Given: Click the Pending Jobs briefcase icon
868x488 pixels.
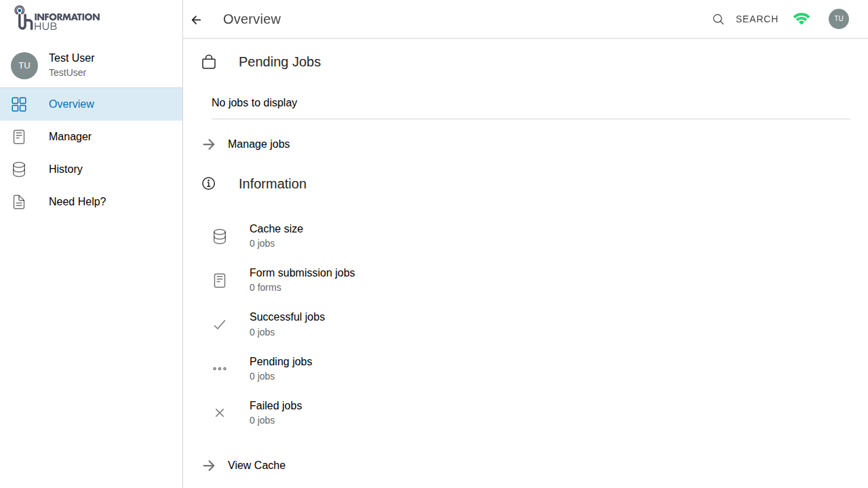Looking at the screenshot, I should (209, 62).
